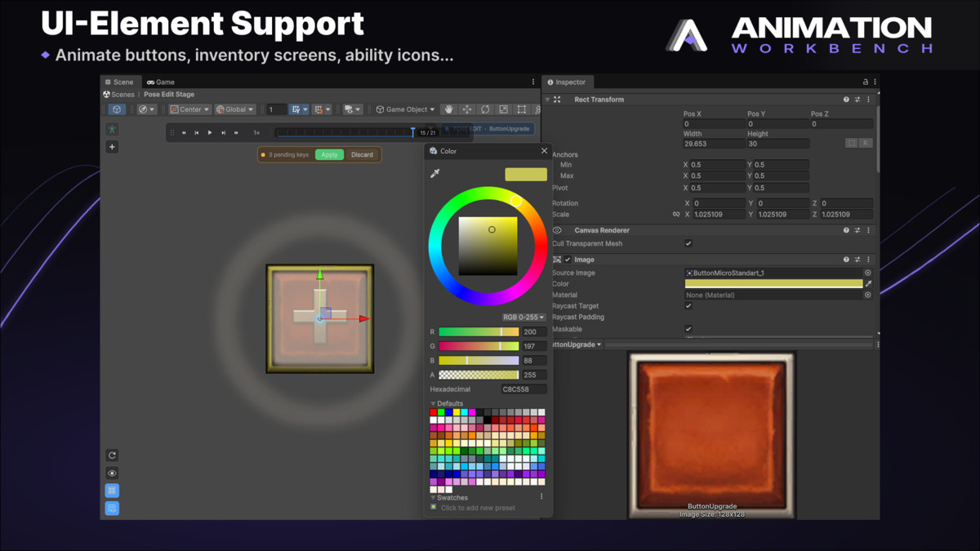The width and height of the screenshot is (980, 551).
Task: Select the Scale tool in Scene toolbar
Action: click(x=503, y=109)
